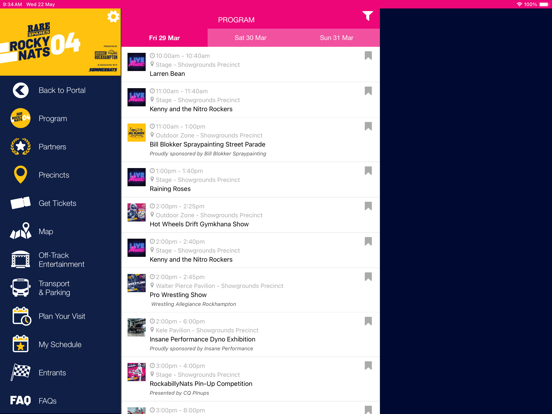Tap the Raining Roses Live Music thumbnail
Viewport: 552px width, 414px height.
(137, 177)
